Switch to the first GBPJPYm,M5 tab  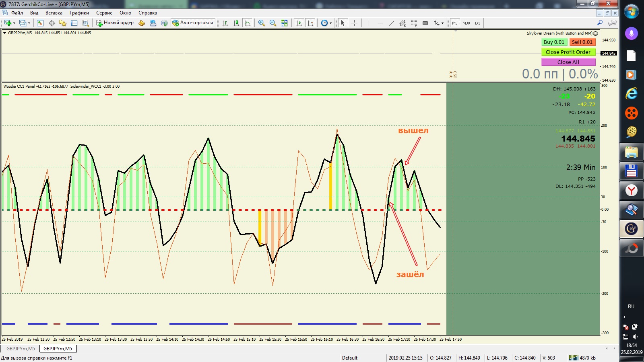pos(21,349)
